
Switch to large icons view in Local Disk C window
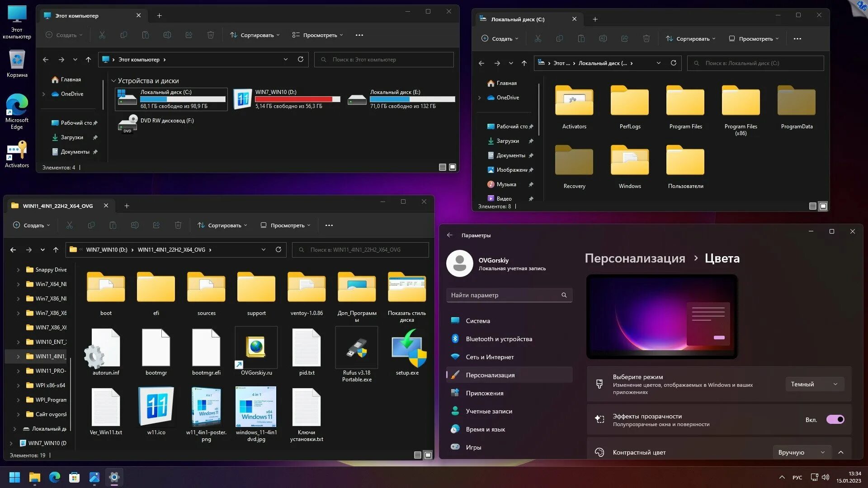click(823, 206)
